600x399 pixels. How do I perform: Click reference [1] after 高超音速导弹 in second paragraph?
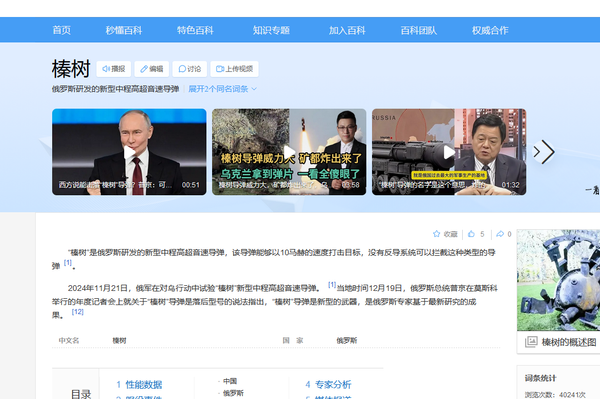coord(332,285)
